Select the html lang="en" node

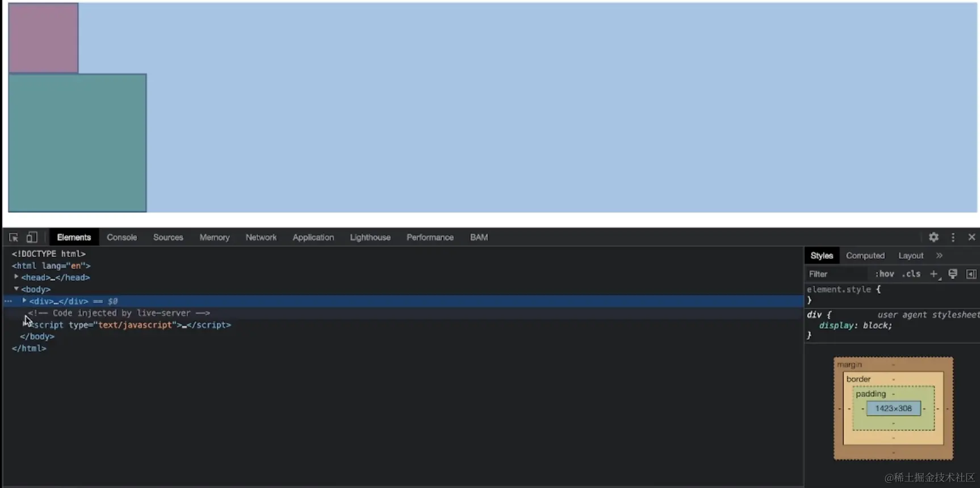tap(51, 266)
